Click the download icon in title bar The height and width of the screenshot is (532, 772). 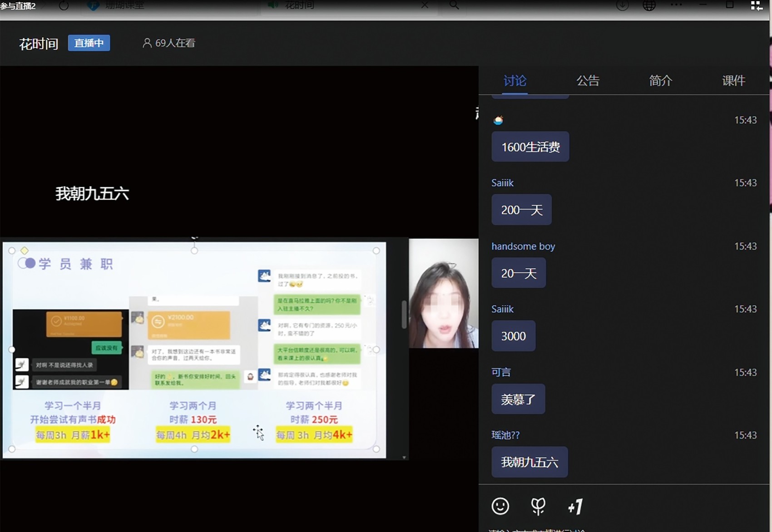point(622,5)
